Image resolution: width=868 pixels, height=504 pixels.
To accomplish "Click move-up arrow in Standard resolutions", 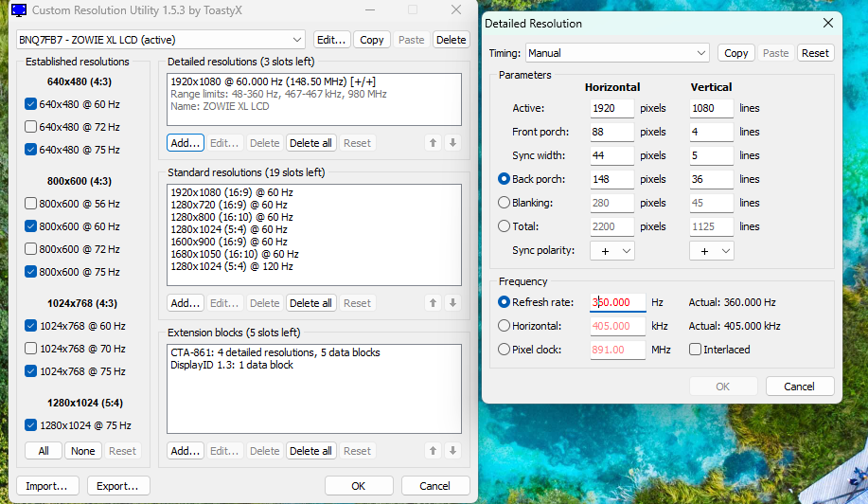I will [434, 303].
